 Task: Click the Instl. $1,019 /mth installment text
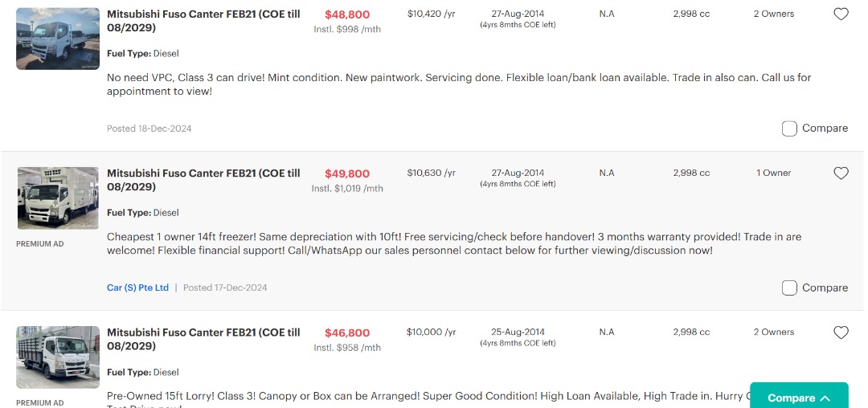[347, 189]
